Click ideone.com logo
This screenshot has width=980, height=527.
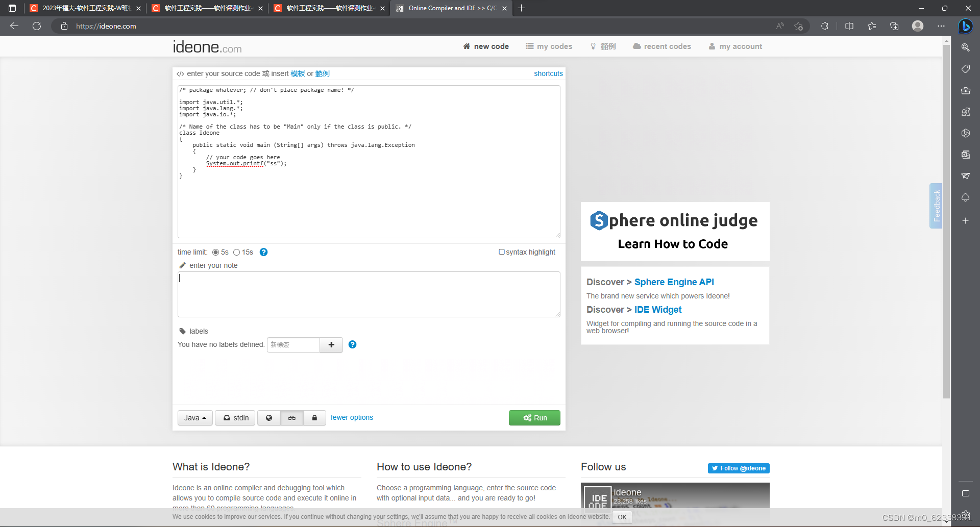pos(207,47)
